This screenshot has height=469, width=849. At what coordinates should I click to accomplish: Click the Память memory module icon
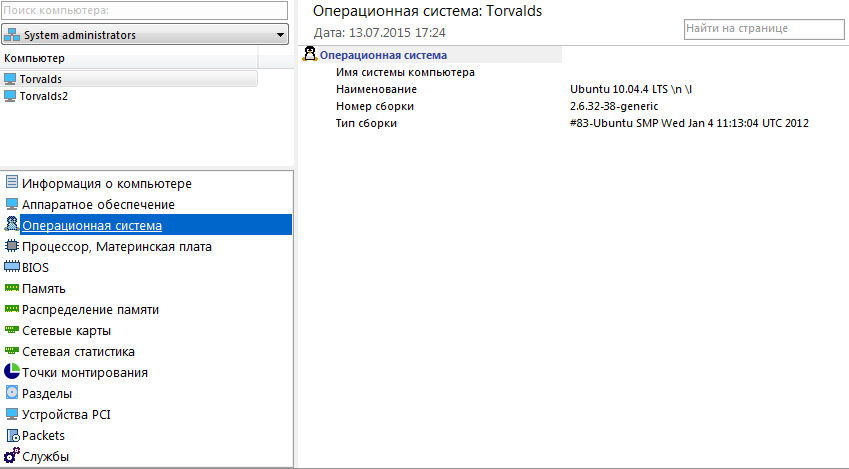12,288
